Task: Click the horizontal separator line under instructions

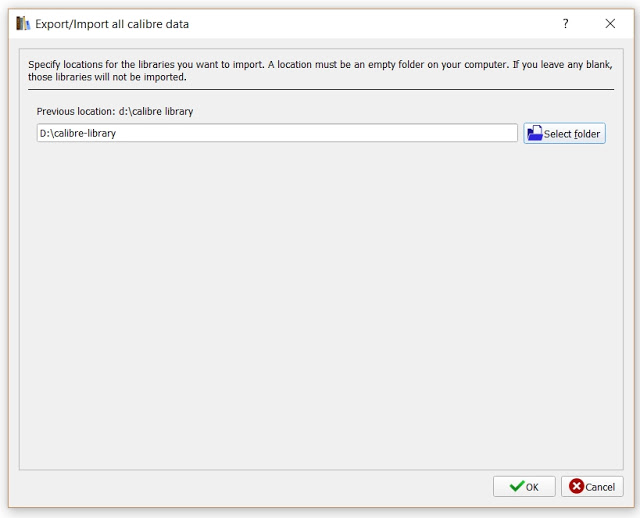Action: pos(321,89)
